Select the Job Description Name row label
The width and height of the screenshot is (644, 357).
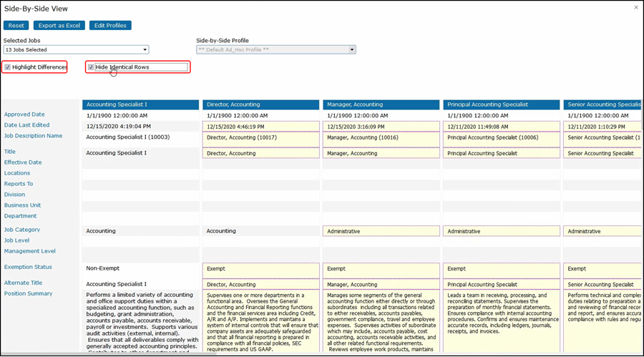point(33,136)
